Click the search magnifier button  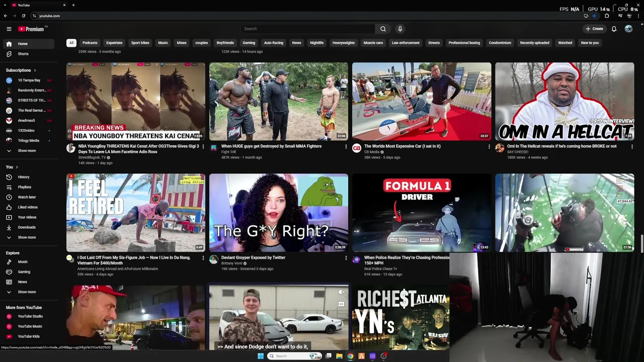(383, 29)
